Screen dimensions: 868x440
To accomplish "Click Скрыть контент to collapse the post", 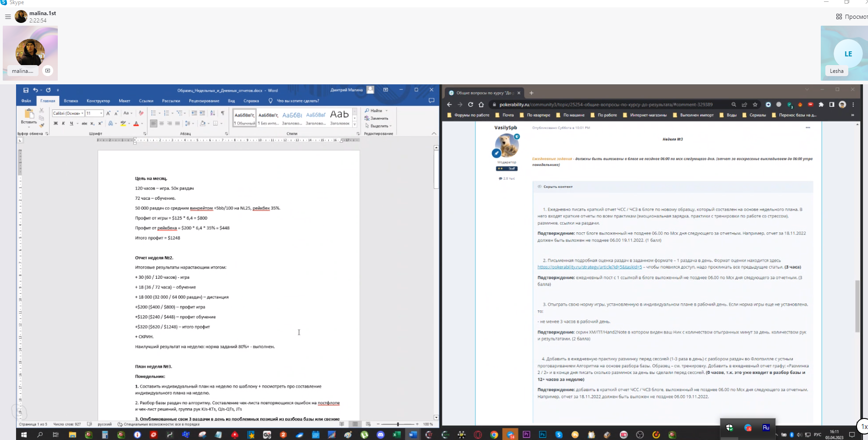I will pos(558,187).
